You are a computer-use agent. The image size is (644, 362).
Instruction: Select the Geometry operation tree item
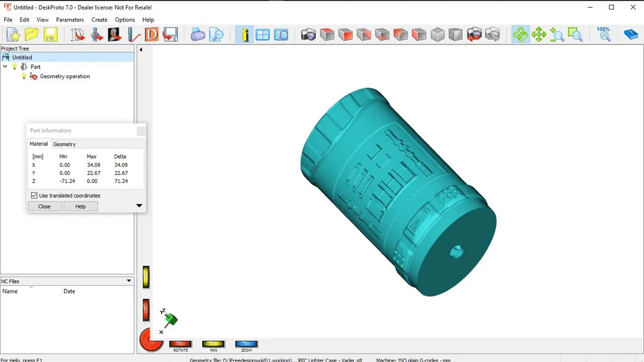(x=65, y=76)
